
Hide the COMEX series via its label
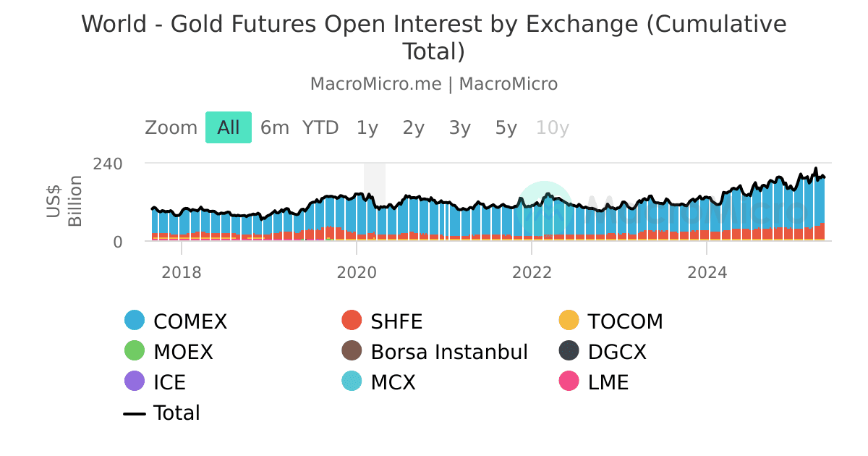[x=190, y=321]
